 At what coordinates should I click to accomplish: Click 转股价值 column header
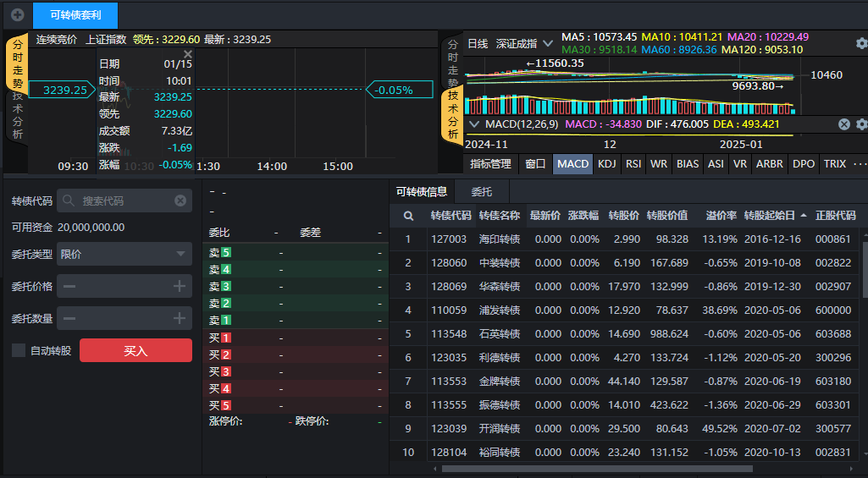tap(667, 215)
